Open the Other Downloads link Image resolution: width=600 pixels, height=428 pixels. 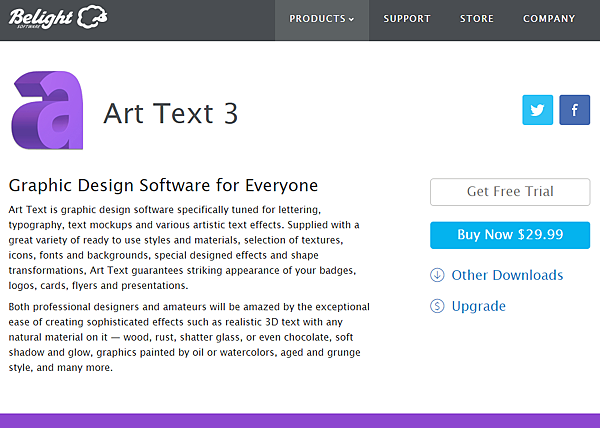click(x=507, y=275)
